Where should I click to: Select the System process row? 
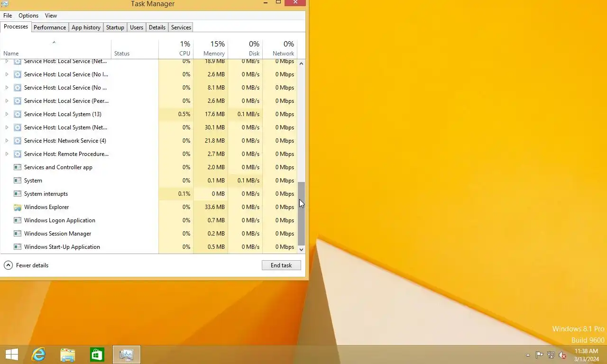point(148,181)
